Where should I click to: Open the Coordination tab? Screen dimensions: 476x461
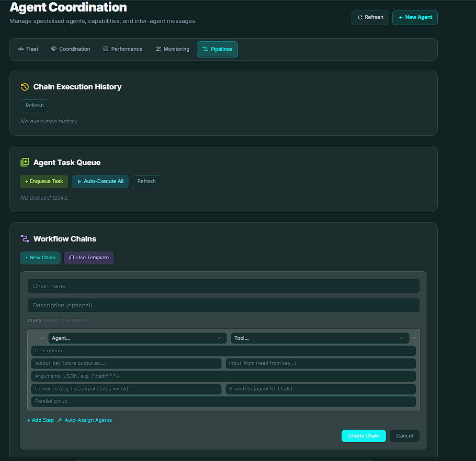coord(71,49)
